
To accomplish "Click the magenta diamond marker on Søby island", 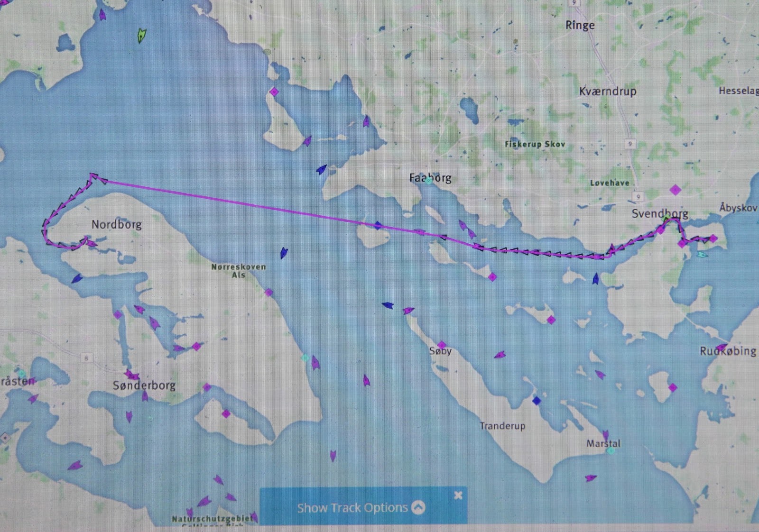I will tap(442, 345).
